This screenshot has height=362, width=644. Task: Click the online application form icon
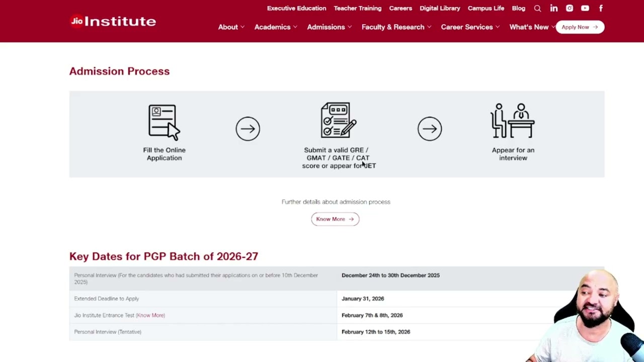[x=164, y=122]
